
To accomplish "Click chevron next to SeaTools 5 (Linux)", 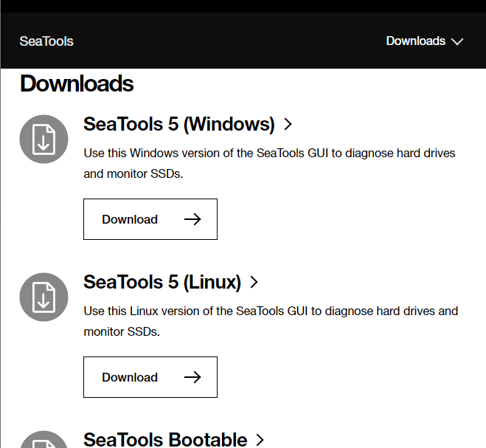I will [254, 282].
